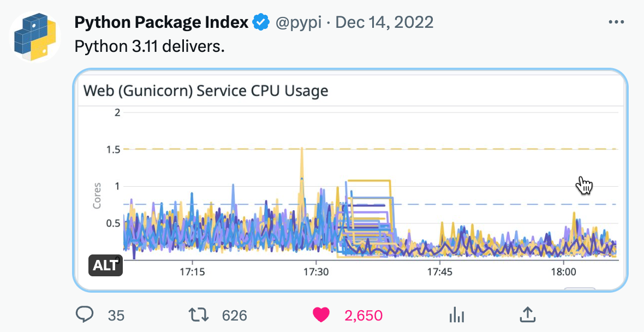Image resolution: width=644 pixels, height=332 pixels.
Task: Click the blue verified checkmark badge
Action: pos(261,21)
